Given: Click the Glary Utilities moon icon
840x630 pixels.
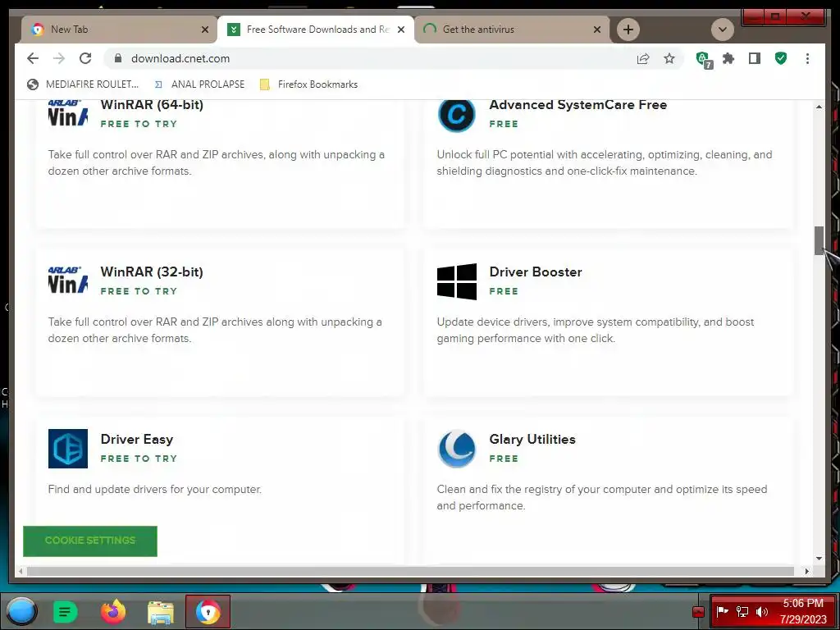Looking at the screenshot, I should [x=456, y=449].
